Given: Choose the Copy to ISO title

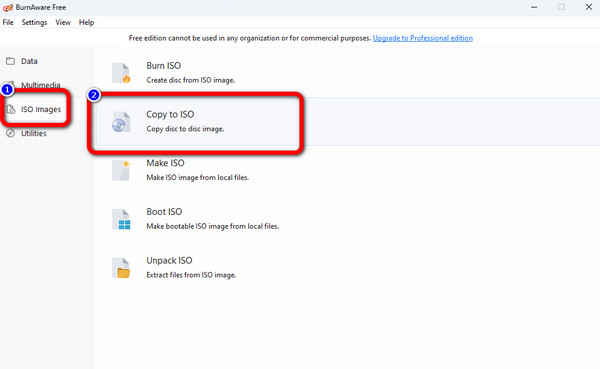Looking at the screenshot, I should pos(170,114).
